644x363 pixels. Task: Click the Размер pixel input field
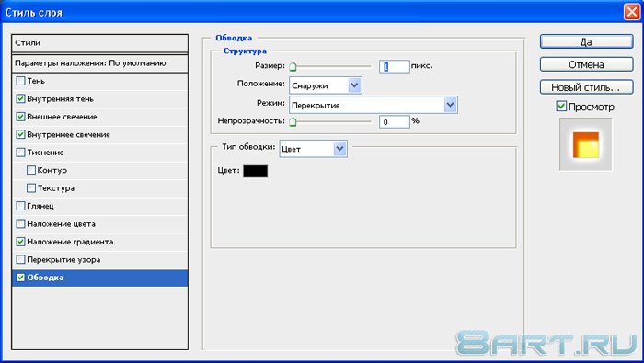click(x=395, y=66)
